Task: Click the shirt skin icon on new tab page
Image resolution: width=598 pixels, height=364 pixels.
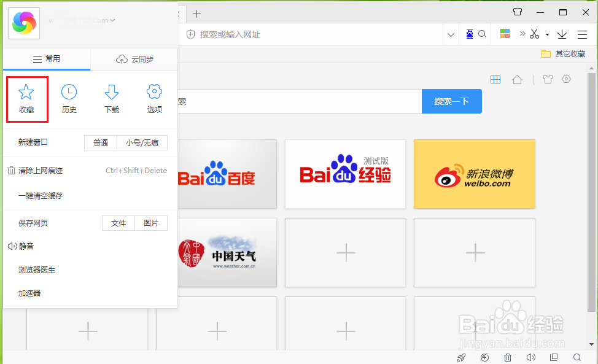Action: point(548,79)
